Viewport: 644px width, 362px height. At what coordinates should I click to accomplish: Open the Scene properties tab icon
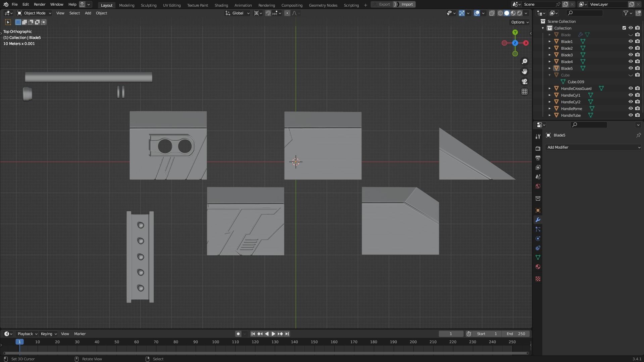click(538, 176)
